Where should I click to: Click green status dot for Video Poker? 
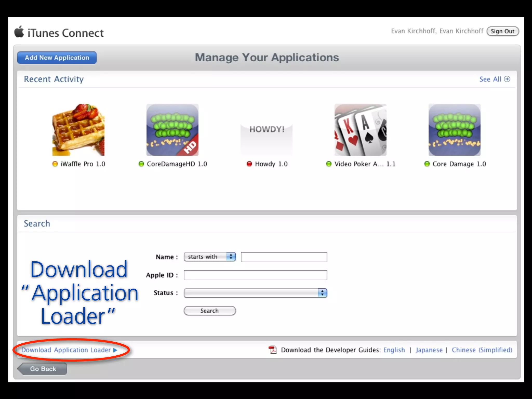coord(329,164)
